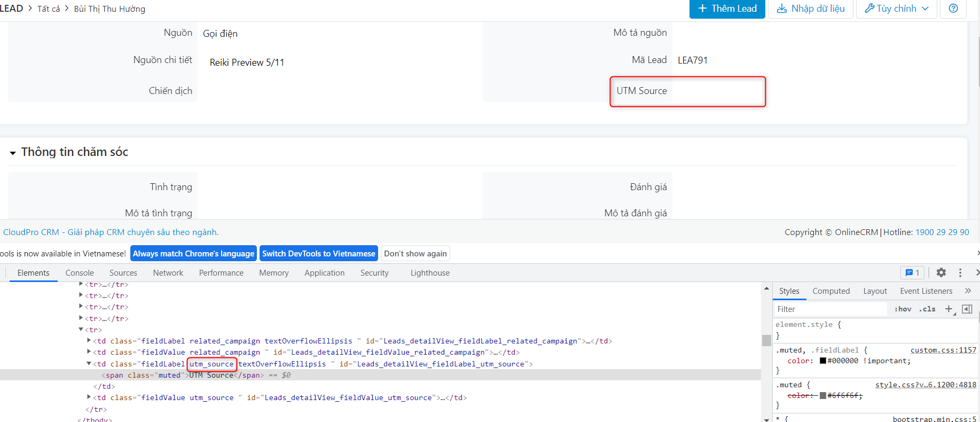The image size is (980, 422).
Task: Open the Tùy chỉnh dropdown
Action: [897, 9]
